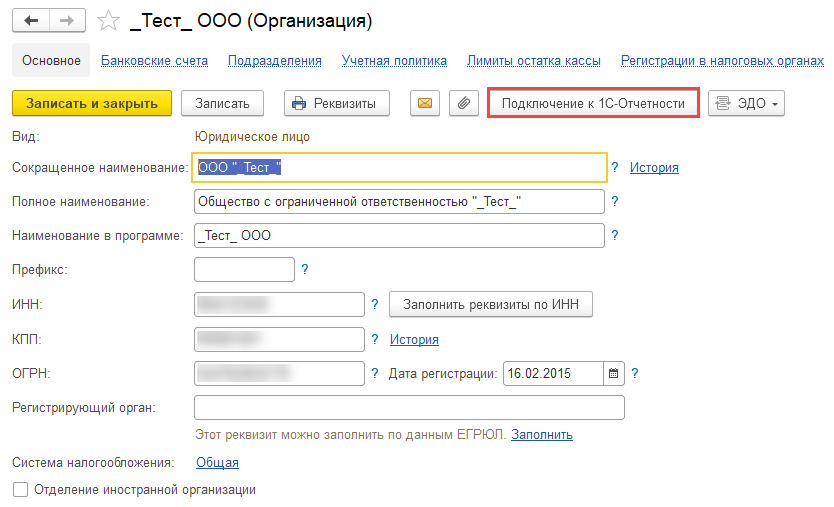This screenshot has height=507, width=834.
Task: Click the Регистрирующий орган input field
Action: pos(409,407)
